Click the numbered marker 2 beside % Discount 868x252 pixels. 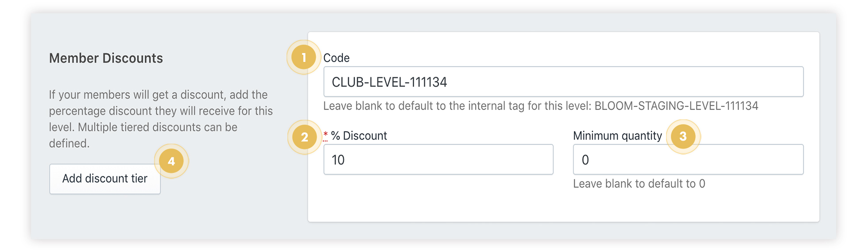pyautogui.click(x=304, y=137)
